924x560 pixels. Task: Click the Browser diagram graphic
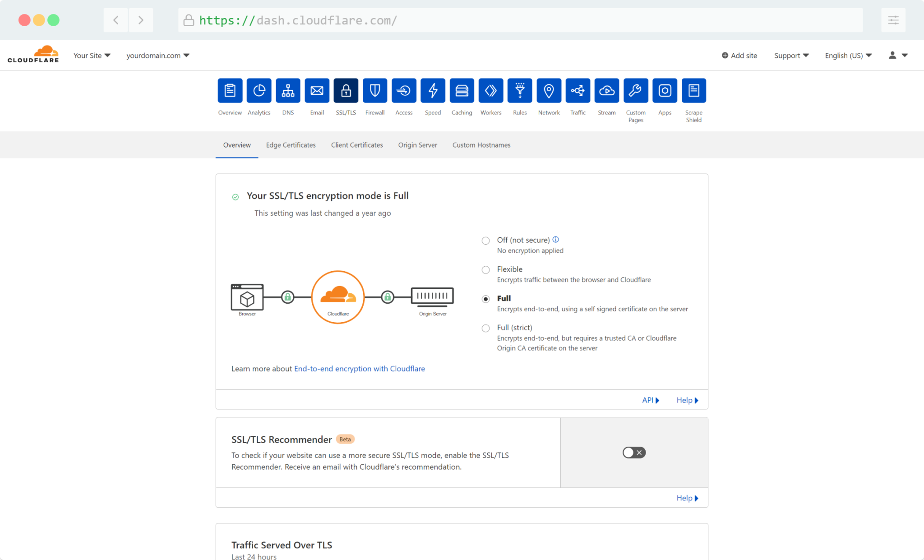pyautogui.click(x=247, y=300)
